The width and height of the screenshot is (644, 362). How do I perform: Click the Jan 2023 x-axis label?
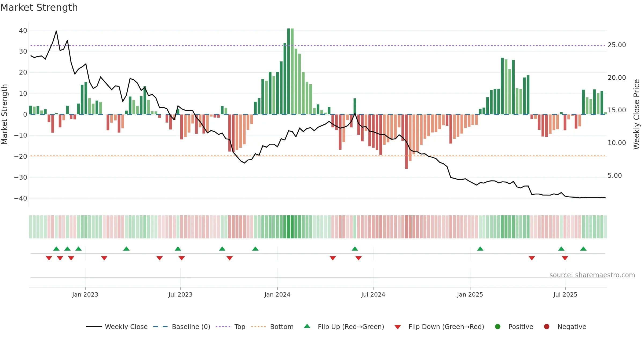pyautogui.click(x=85, y=294)
